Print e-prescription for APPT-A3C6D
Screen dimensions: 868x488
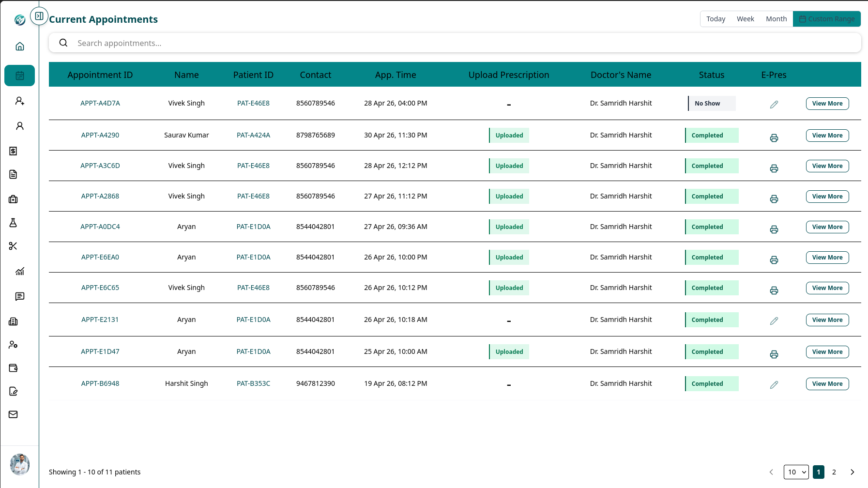click(x=774, y=168)
